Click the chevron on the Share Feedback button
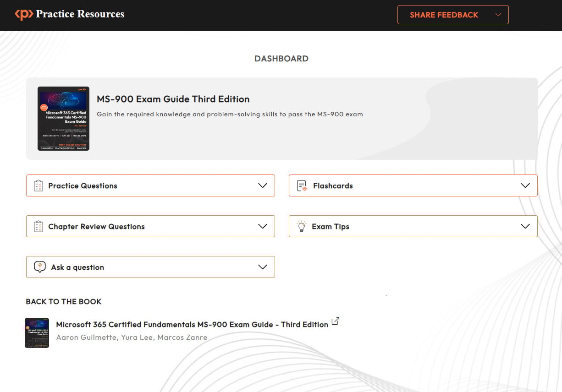This screenshot has height=392, width=562. [x=498, y=14]
